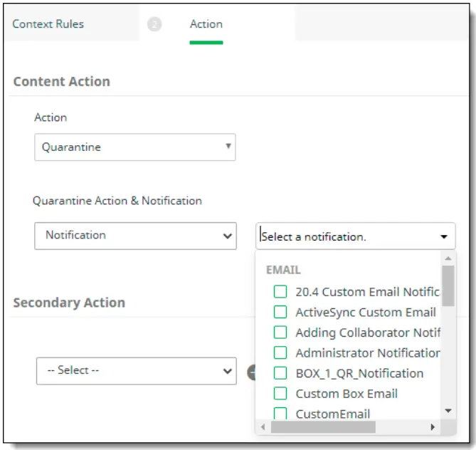Select the Action tab

pyautogui.click(x=206, y=24)
